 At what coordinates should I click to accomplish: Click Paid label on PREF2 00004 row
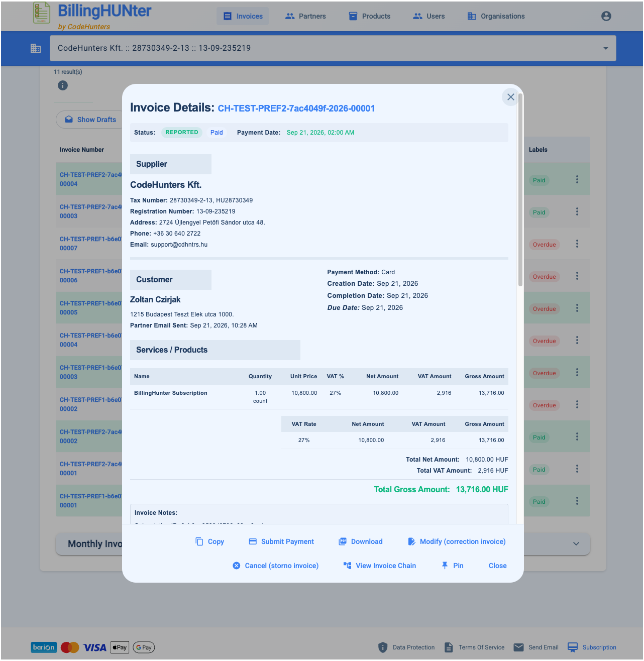pos(539,180)
